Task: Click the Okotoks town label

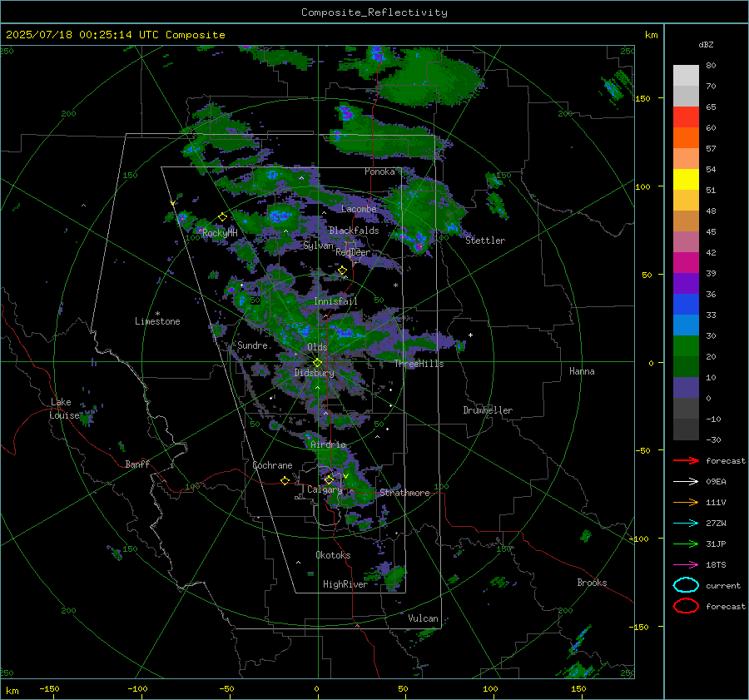Action: 333,555
